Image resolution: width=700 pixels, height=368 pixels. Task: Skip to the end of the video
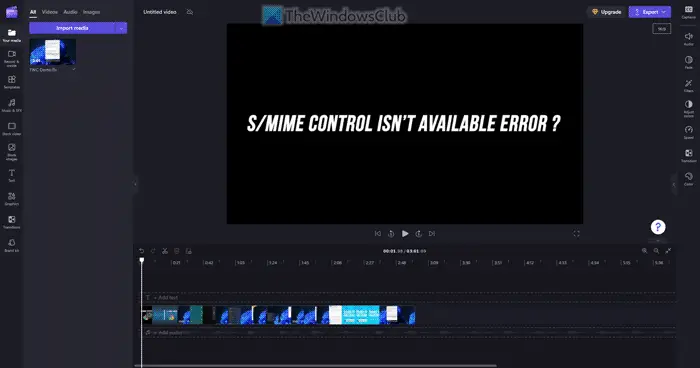coord(432,234)
